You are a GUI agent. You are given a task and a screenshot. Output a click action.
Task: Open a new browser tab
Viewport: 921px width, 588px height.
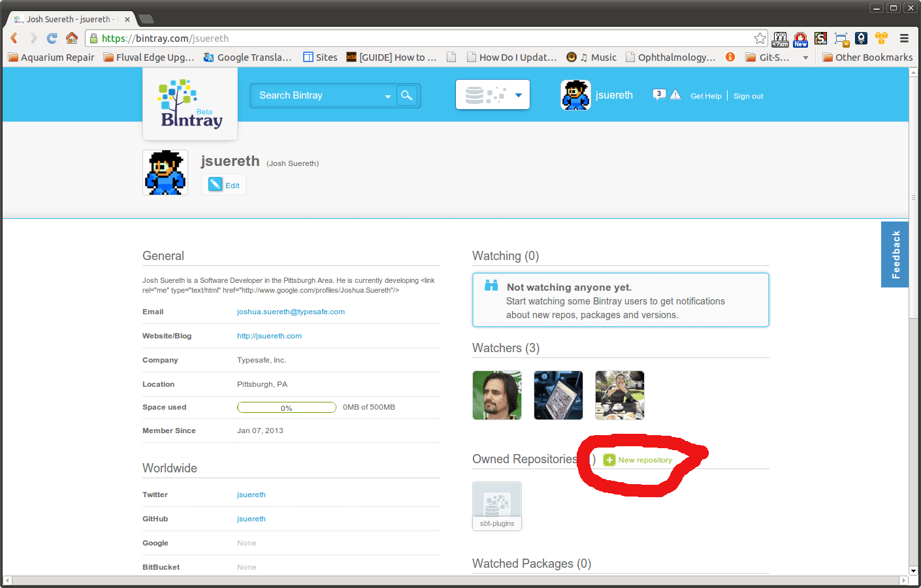(146, 19)
